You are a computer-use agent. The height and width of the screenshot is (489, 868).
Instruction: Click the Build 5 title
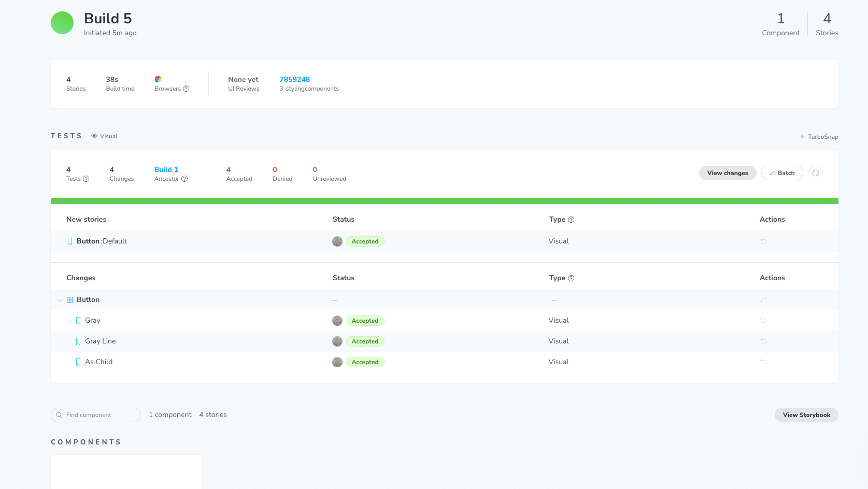[x=108, y=19]
